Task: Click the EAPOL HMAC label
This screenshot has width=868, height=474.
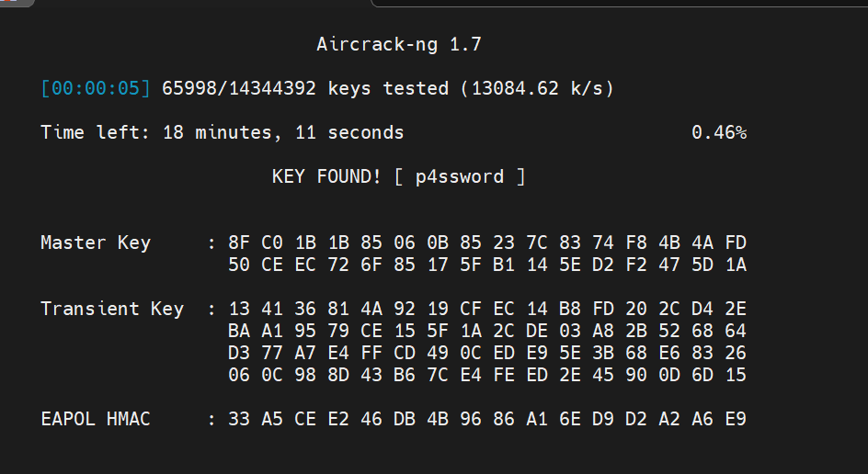Action: (96, 419)
